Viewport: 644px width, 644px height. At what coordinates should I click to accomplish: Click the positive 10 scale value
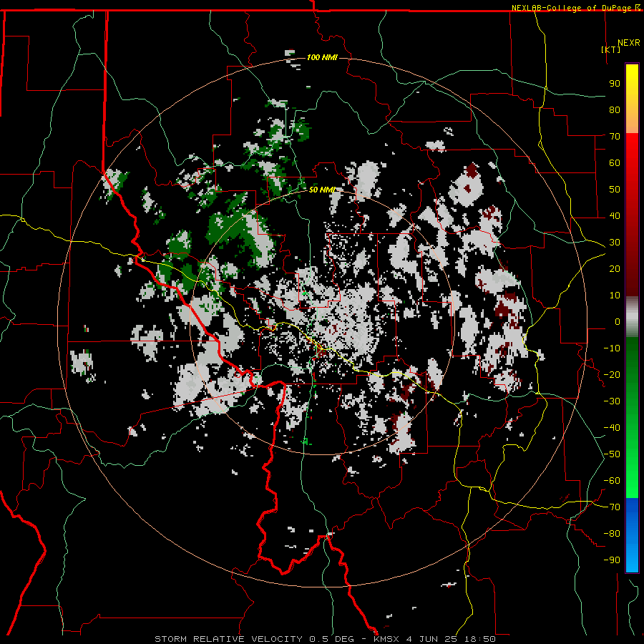pyautogui.click(x=615, y=296)
